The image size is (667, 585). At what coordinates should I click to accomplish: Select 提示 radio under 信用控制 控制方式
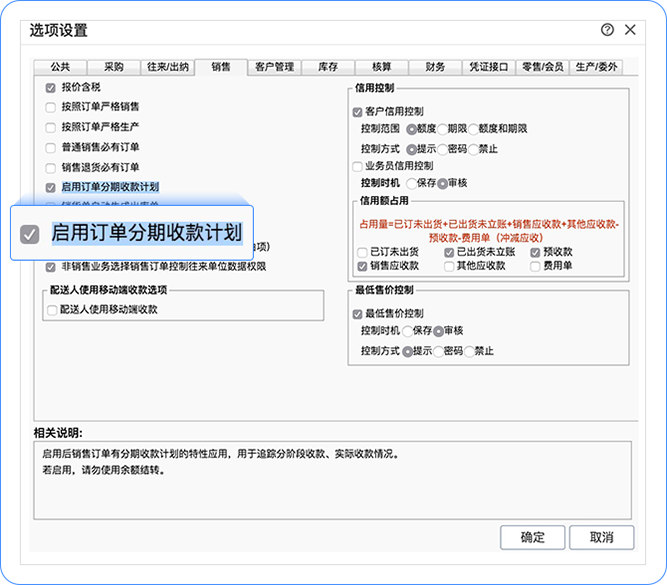coord(411,149)
